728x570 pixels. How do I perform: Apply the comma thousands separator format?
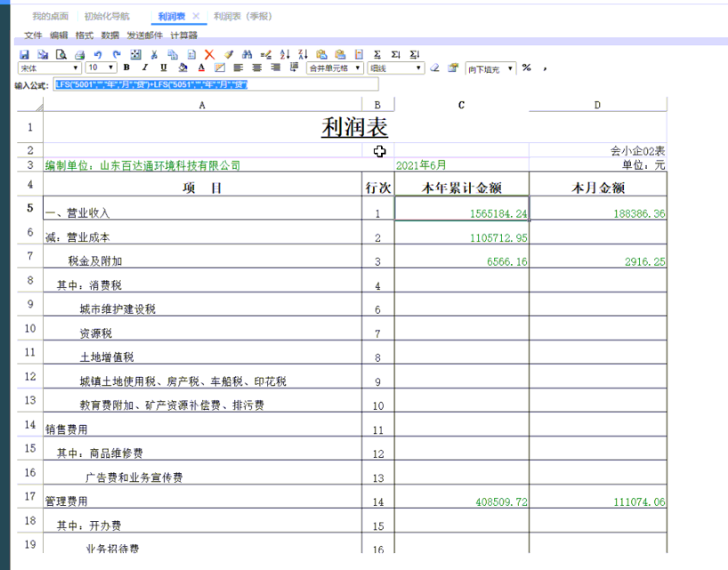(545, 68)
